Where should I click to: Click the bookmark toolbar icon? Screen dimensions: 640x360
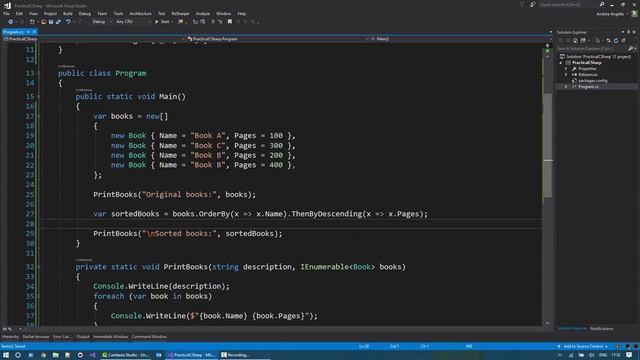tap(230, 22)
